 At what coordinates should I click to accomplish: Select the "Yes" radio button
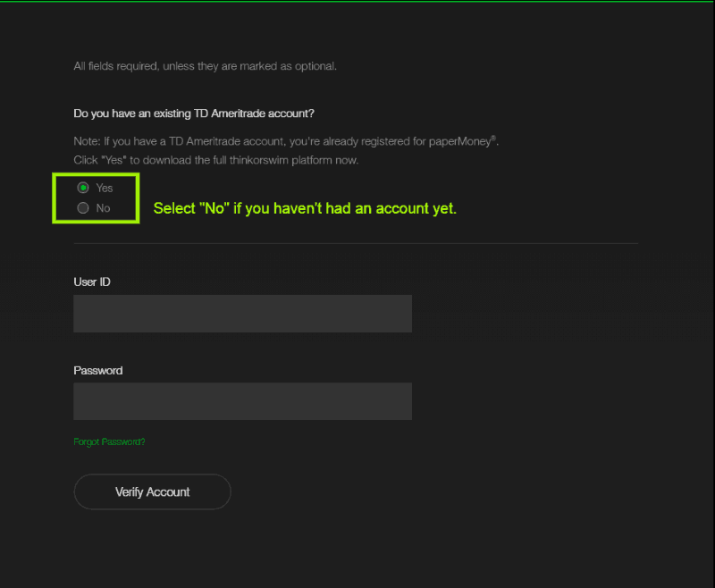click(x=83, y=188)
